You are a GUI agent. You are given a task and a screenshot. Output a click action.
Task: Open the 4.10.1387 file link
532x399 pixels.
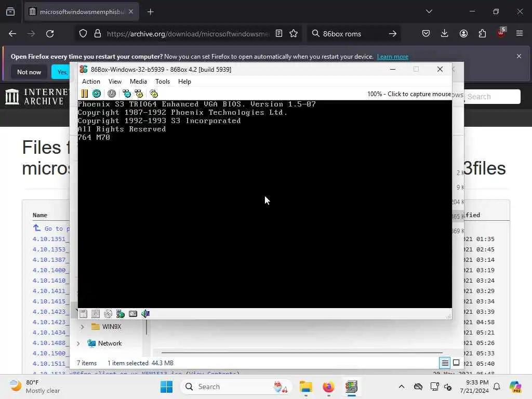tap(50, 260)
